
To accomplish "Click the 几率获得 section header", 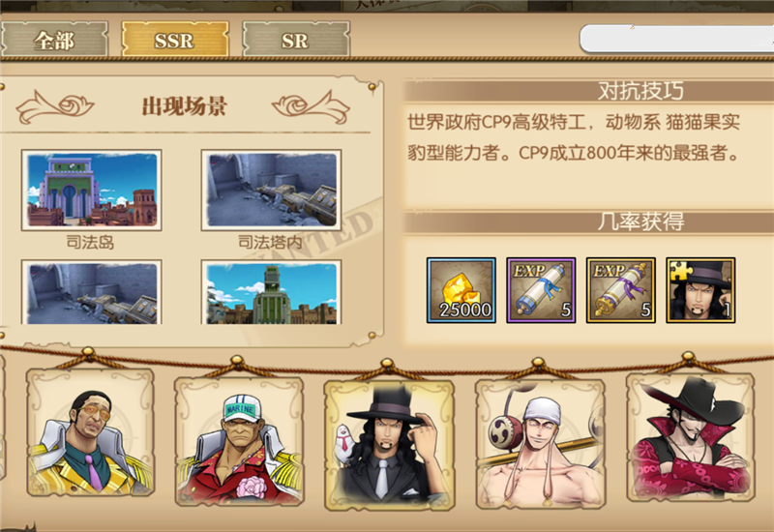I will (x=640, y=222).
